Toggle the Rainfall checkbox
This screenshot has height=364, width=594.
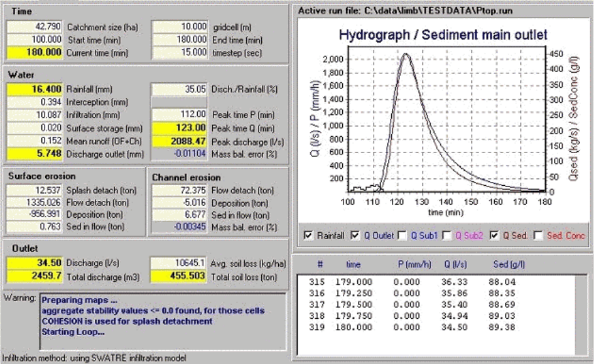click(308, 235)
